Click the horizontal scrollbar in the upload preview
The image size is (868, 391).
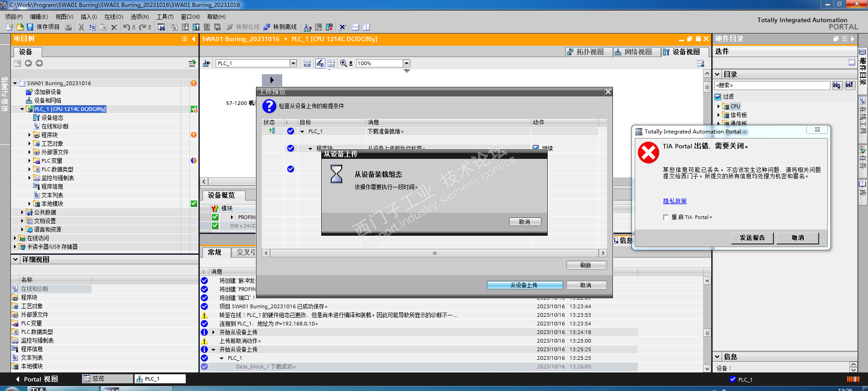click(x=434, y=253)
